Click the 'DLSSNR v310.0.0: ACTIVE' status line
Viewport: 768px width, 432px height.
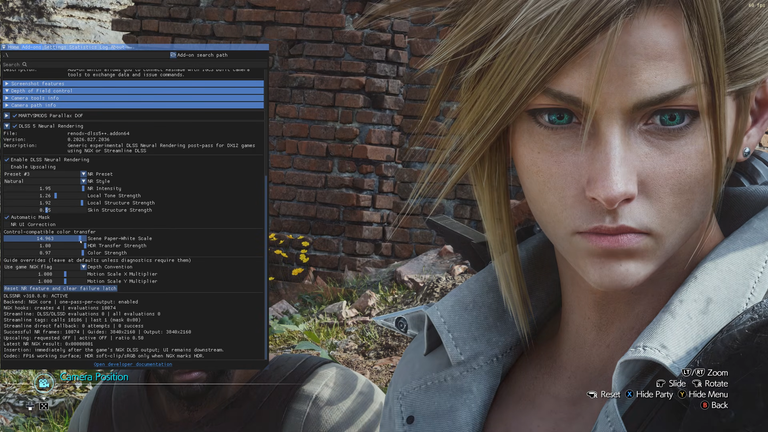pos(36,296)
